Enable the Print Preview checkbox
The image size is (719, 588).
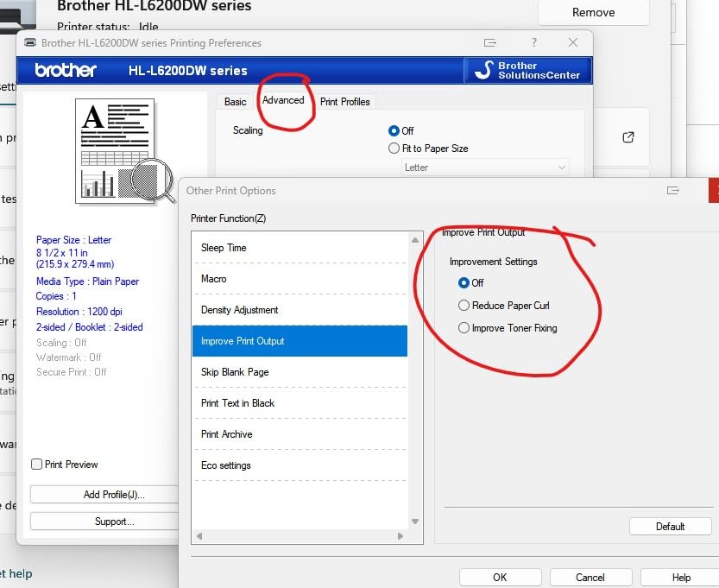point(36,465)
